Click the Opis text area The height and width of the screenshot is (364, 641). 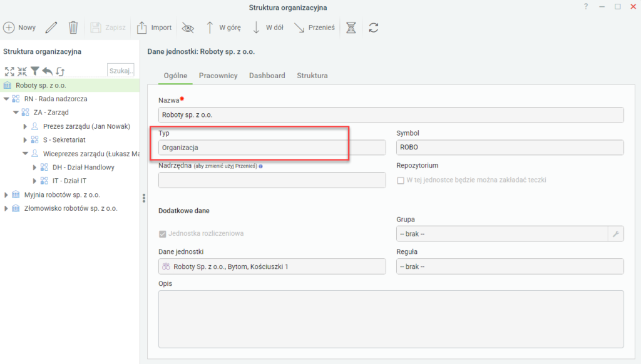coord(391,319)
